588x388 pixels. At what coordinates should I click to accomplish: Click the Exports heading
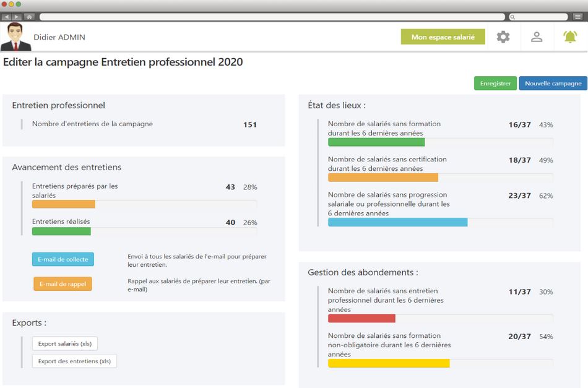coord(29,323)
